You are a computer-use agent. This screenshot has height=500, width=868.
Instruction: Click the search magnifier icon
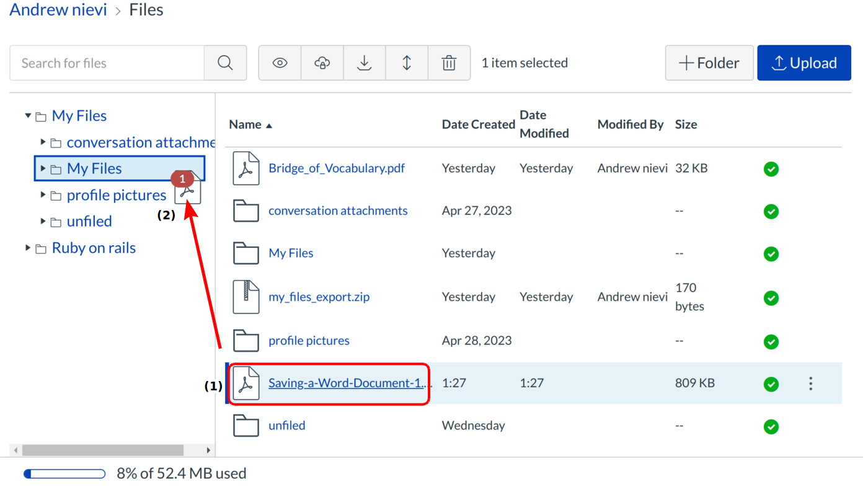[225, 63]
